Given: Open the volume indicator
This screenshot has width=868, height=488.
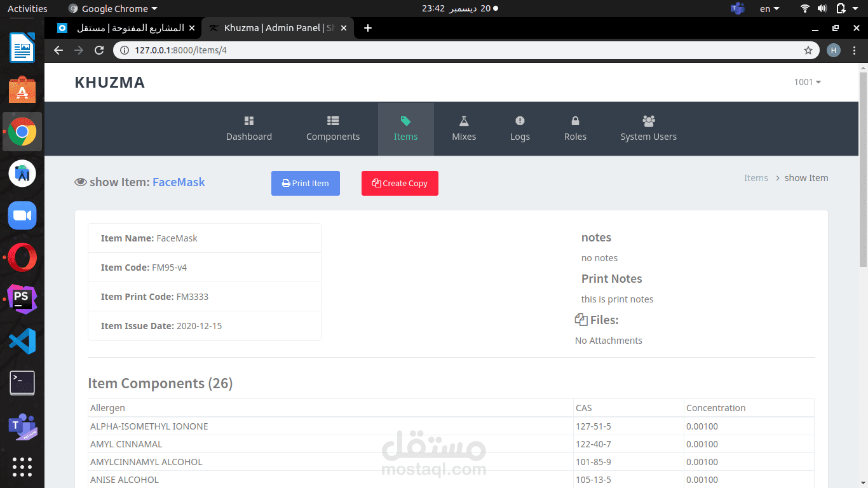Looking at the screenshot, I should pos(822,8).
